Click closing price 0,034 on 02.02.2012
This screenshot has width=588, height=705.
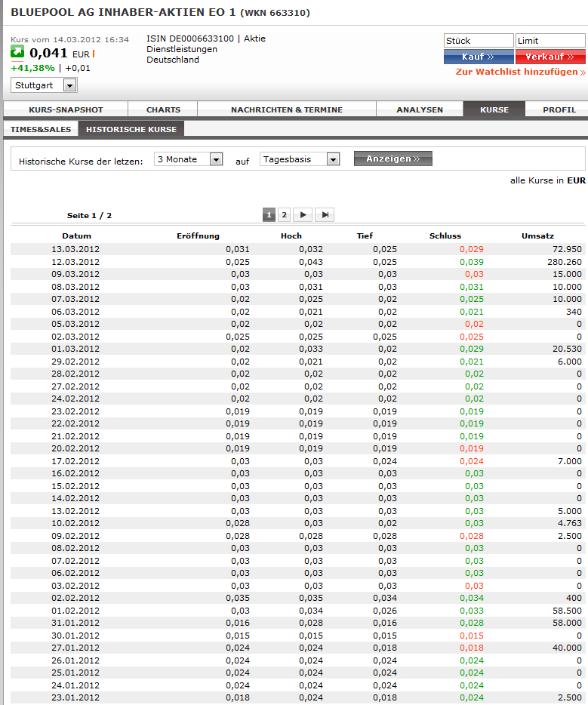(472, 598)
